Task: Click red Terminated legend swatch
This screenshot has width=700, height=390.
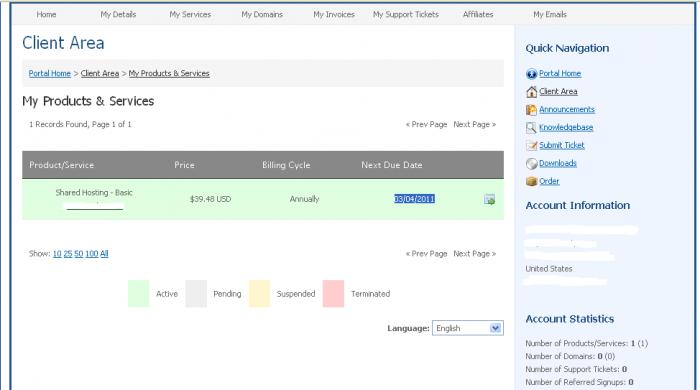Action: [x=333, y=294]
